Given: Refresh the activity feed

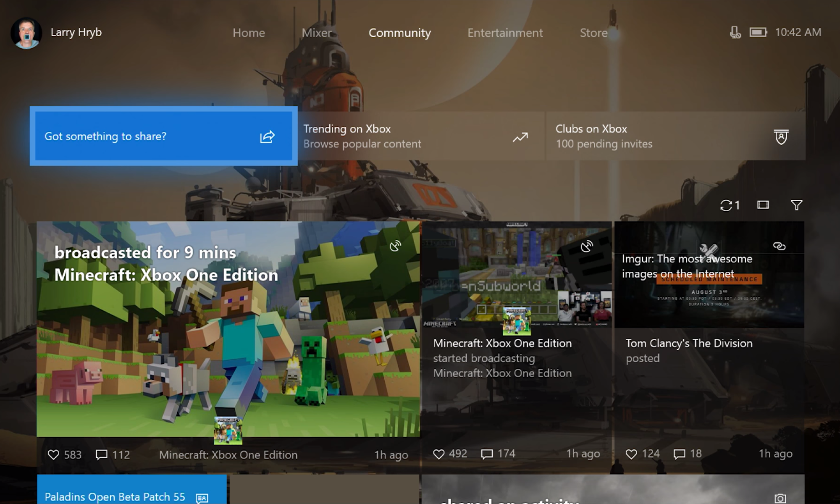Looking at the screenshot, I should (730, 205).
